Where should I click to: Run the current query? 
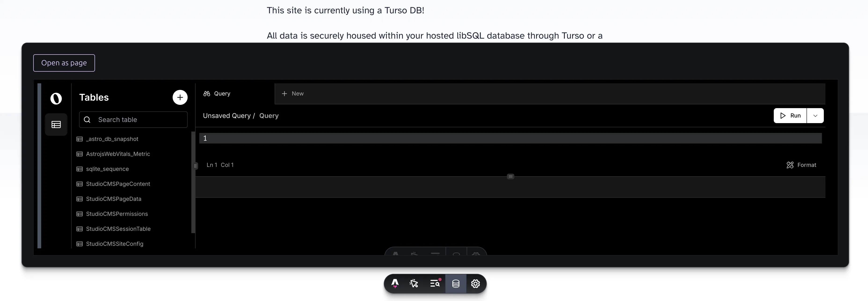pyautogui.click(x=790, y=116)
